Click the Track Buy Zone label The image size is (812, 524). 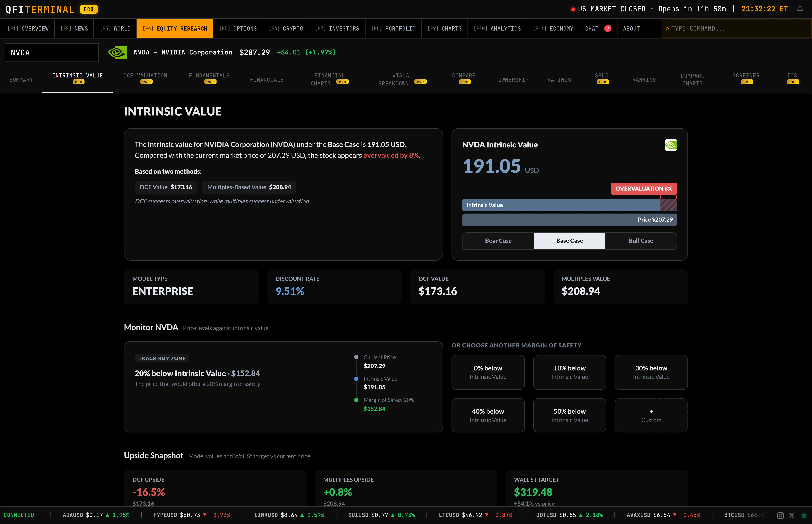coord(162,358)
